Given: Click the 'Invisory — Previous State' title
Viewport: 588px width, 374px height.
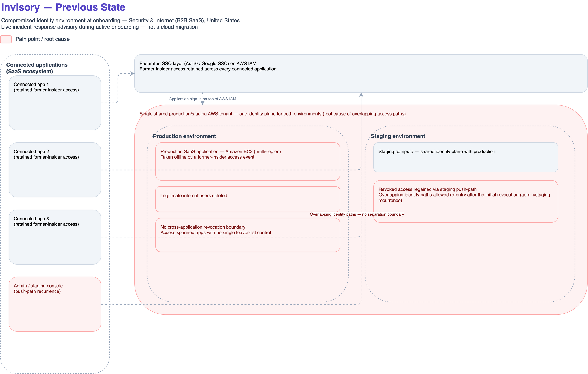Looking at the screenshot, I should click(x=63, y=7).
